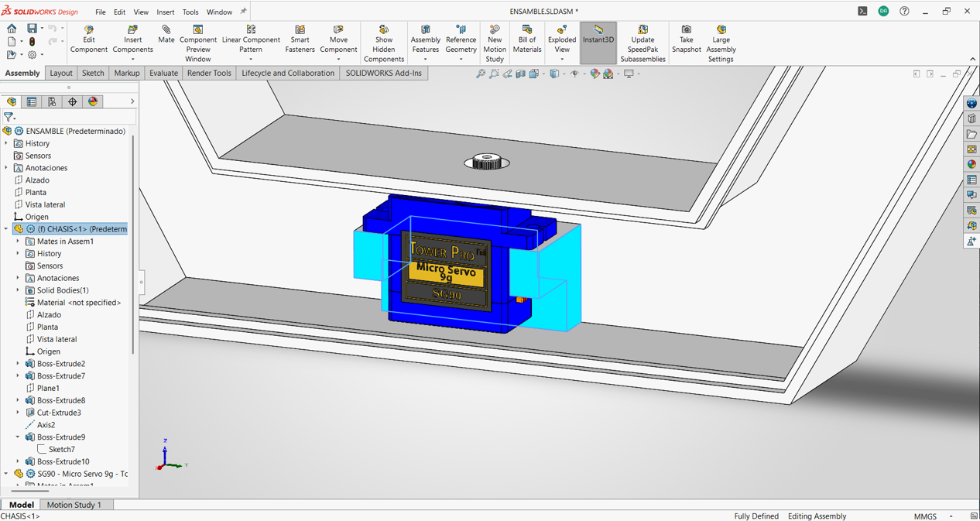
Task: Collapse the CommandManager ribbon chevron
Action: tap(973, 60)
